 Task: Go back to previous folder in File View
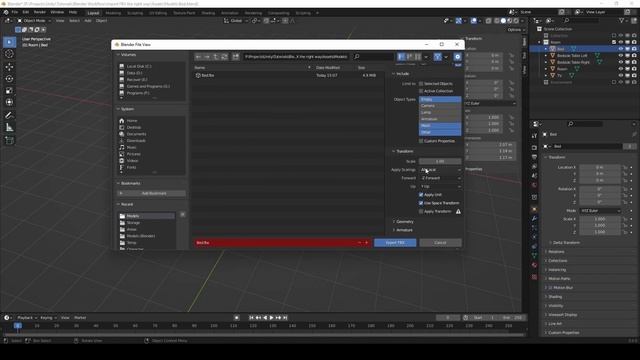198,57
